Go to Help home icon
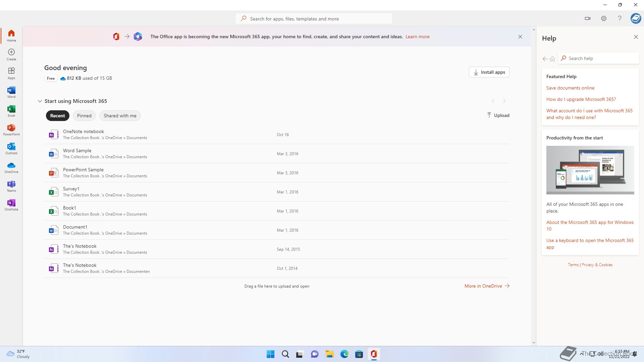This screenshot has height=362, width=644. (552, 59)
